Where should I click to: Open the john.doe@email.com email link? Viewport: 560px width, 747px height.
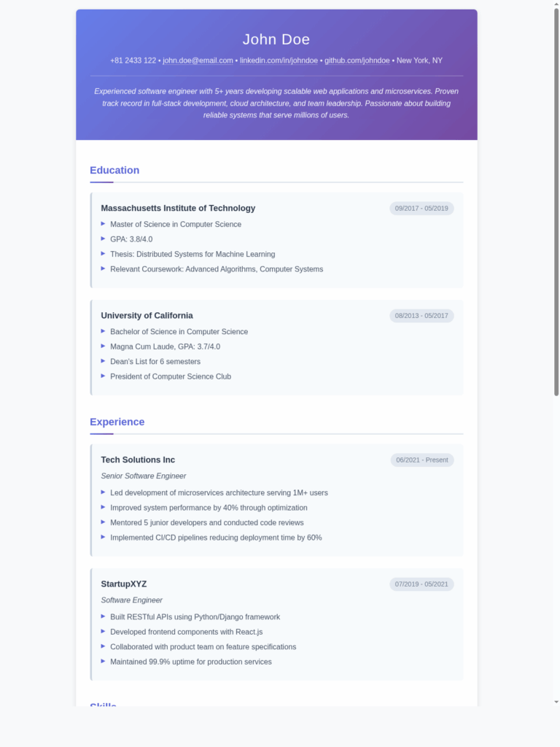coord(198,61)
